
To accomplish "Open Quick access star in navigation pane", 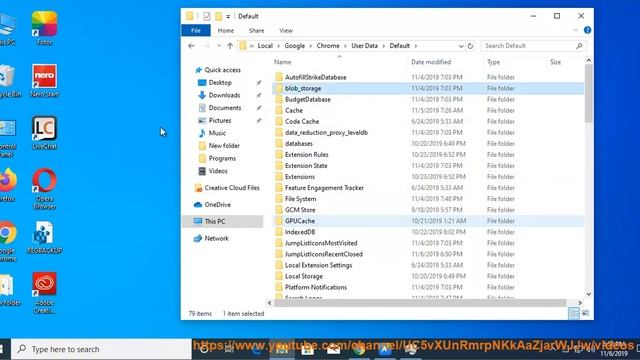I will pos(198,70).
